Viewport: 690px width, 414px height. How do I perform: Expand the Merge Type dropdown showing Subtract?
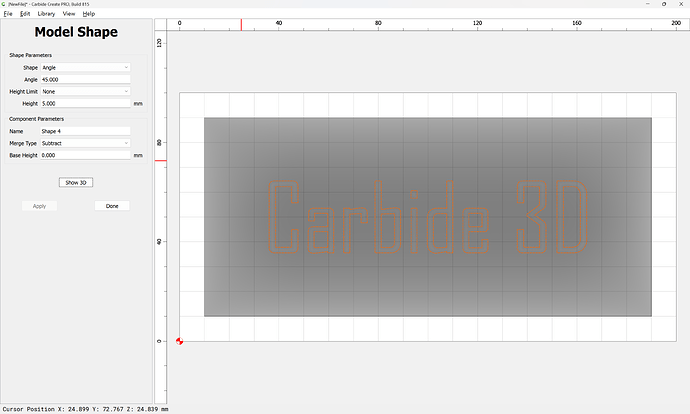tap(85, 143)
